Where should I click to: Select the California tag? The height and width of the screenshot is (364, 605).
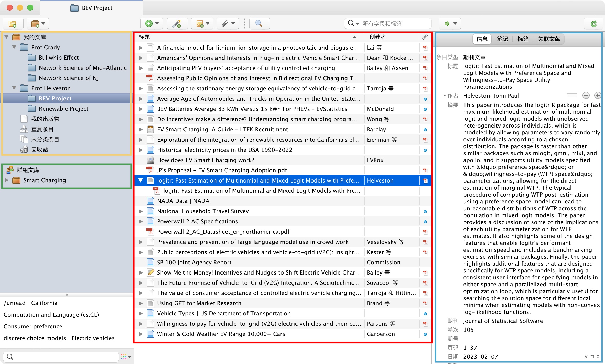tap(44, 303)
